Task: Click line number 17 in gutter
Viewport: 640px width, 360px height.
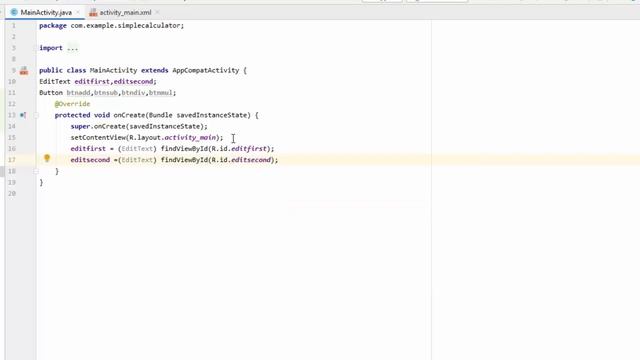Action: pyautogui.click(x=12, y=160)
